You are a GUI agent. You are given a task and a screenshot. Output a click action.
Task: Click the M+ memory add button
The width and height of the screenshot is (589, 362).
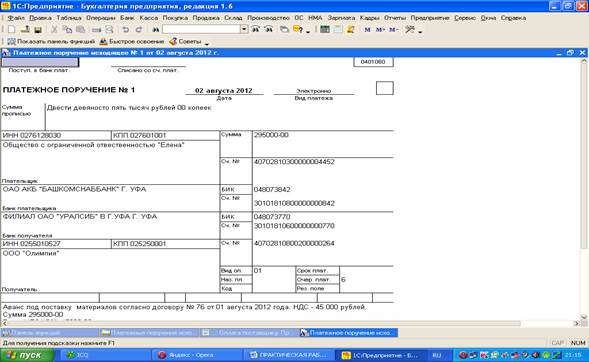coord(380,29)
